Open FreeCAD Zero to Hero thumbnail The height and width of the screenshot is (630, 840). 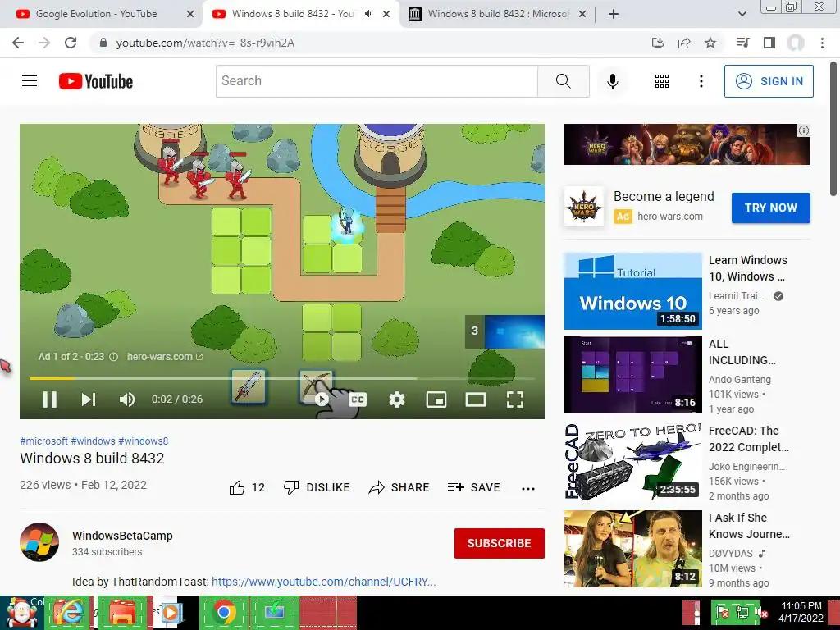pyautogui.click(x=632, y=461)
